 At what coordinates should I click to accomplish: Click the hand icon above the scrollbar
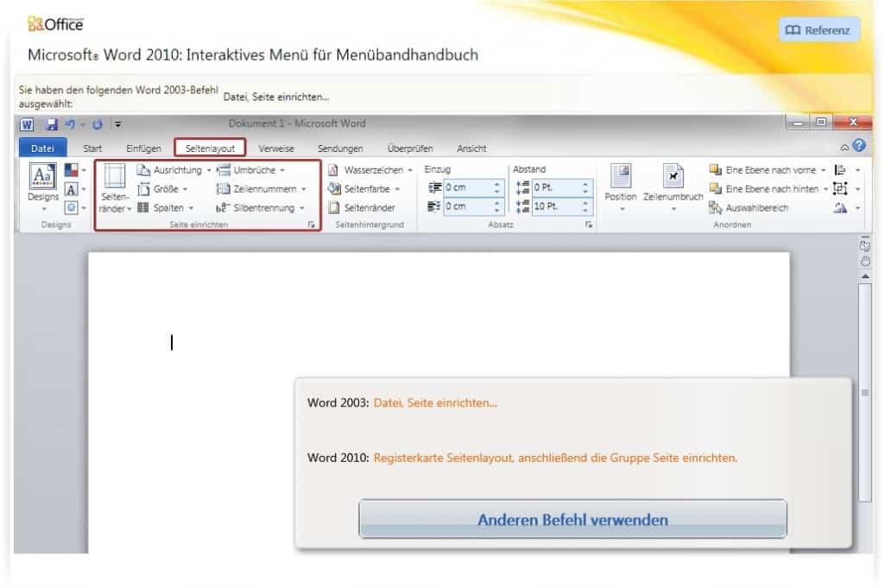(x=865, y=261)
